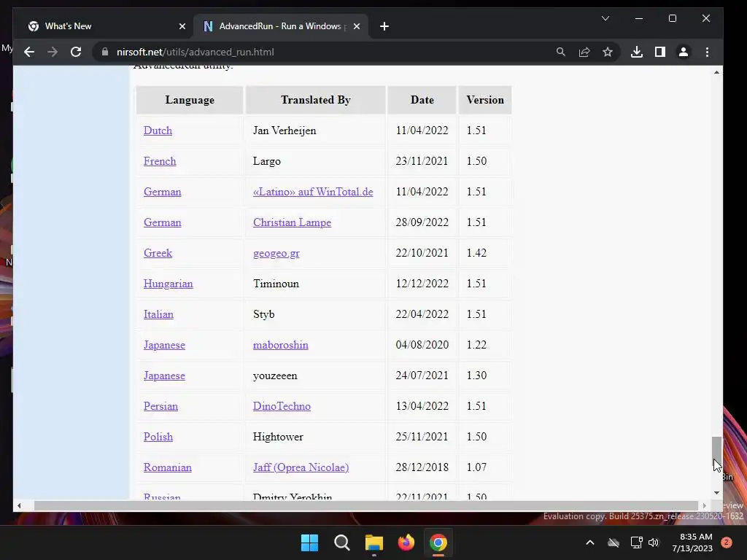This screenshot has height=560, width=747.
Task: Click the horizontal scroll left arrow
Action: (x=19, y=505)
